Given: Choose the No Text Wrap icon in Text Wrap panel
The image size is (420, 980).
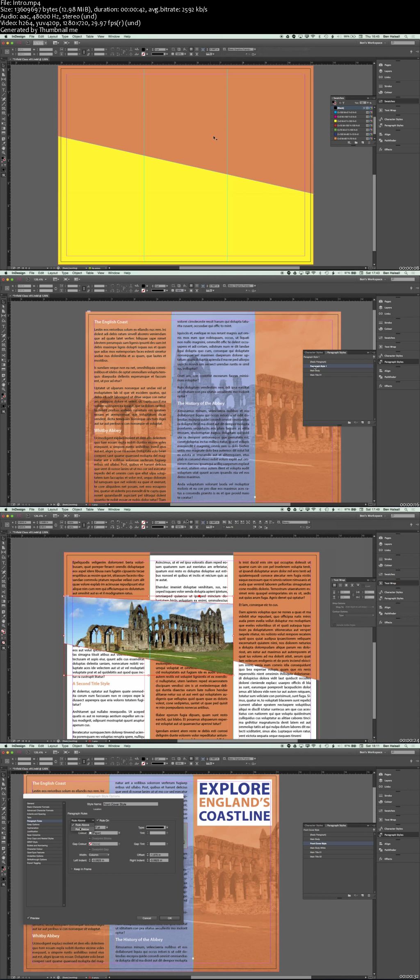Looking at the screenshot, I should [334, 585].
